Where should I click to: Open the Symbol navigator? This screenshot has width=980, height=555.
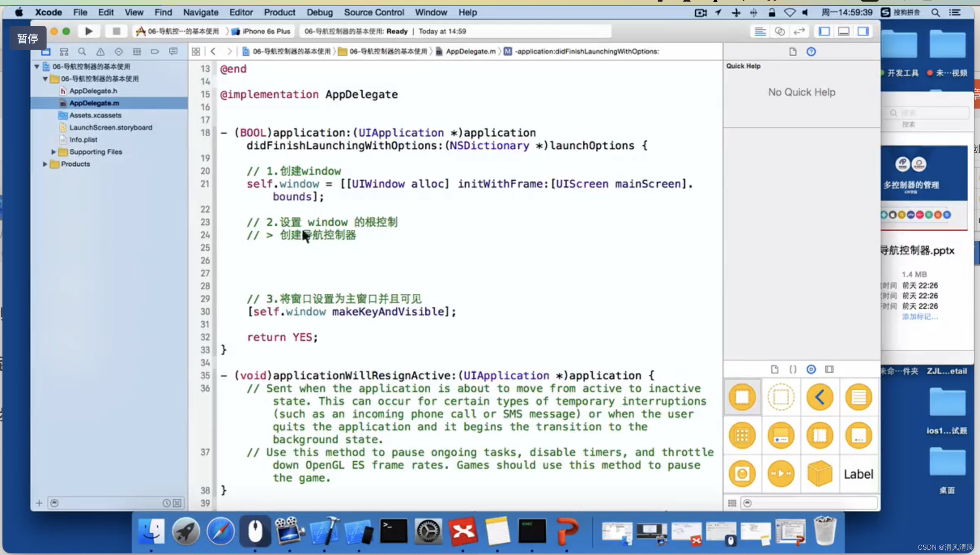coord(64,51)
